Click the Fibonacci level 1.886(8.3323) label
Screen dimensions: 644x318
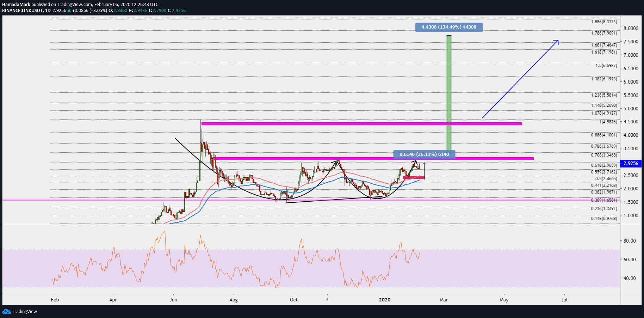pos(604,22)
